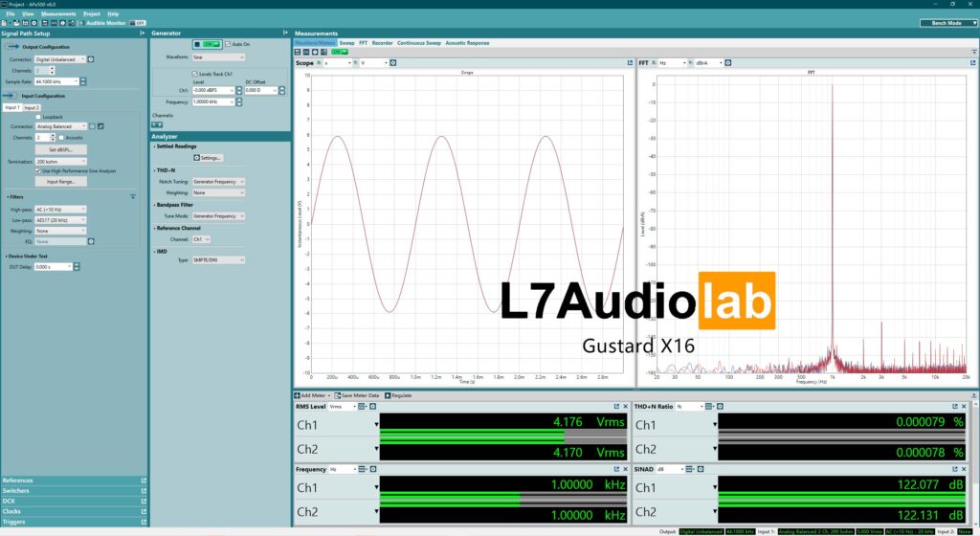Open the Measurements menu

pyautogui.click(x=58, y=14)
